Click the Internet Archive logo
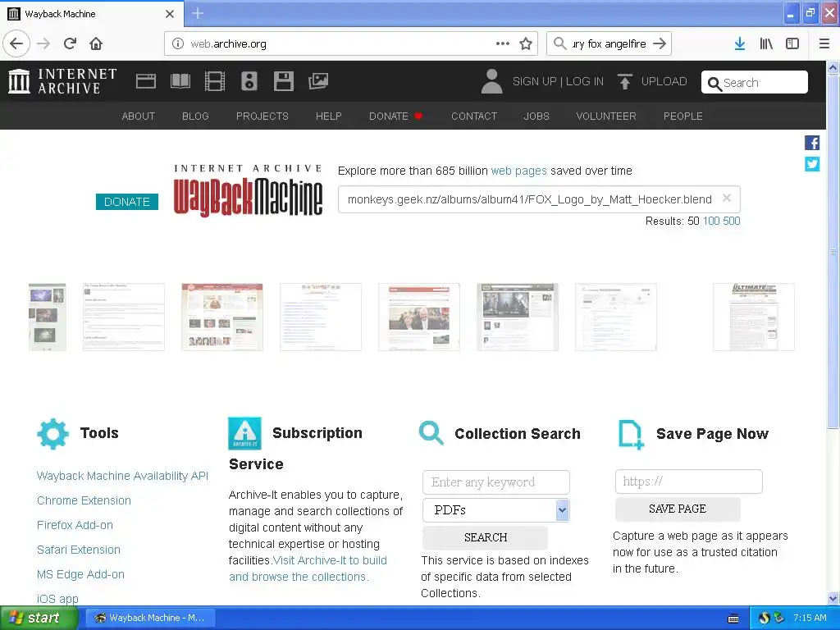Viewport: 840px width, 630px height. tap(62, 81)
